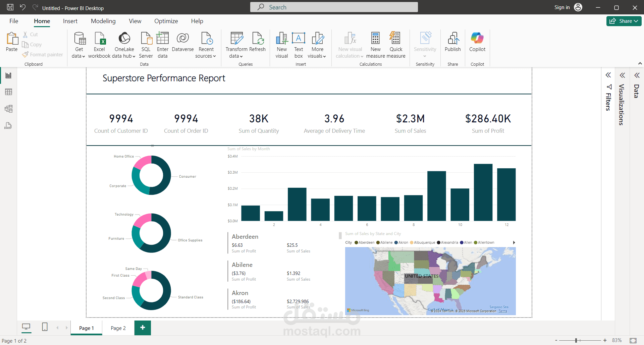Click the Terms link on the map
The image size is (644, 345).
point(503,311)
